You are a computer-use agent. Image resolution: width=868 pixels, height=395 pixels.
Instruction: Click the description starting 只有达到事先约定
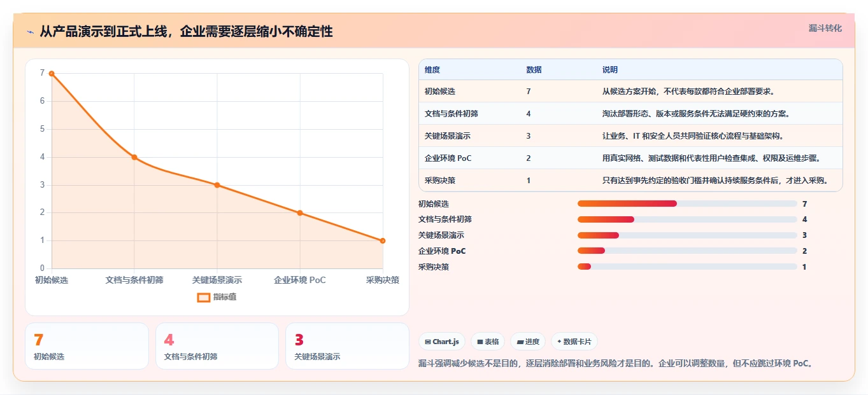point(715,181)
